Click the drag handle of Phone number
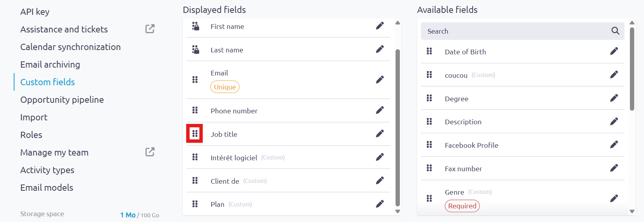 195,110
